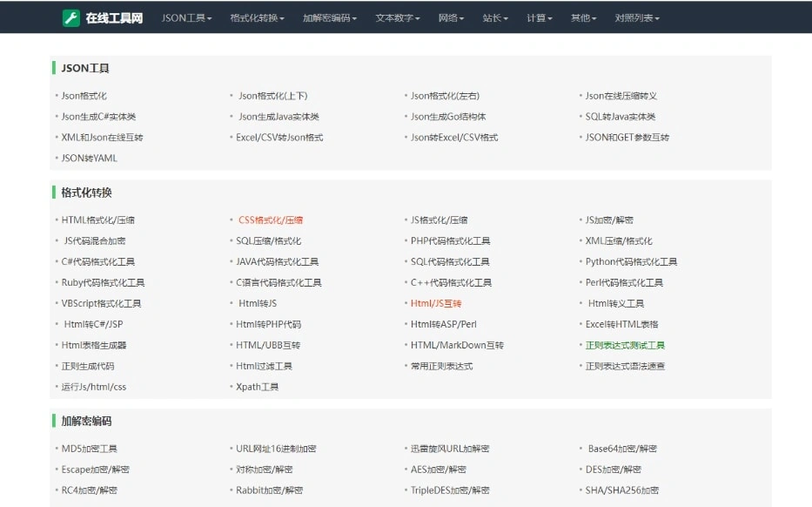
Task: Open the Xpath工具 link
Action: (x=258, y=387)
